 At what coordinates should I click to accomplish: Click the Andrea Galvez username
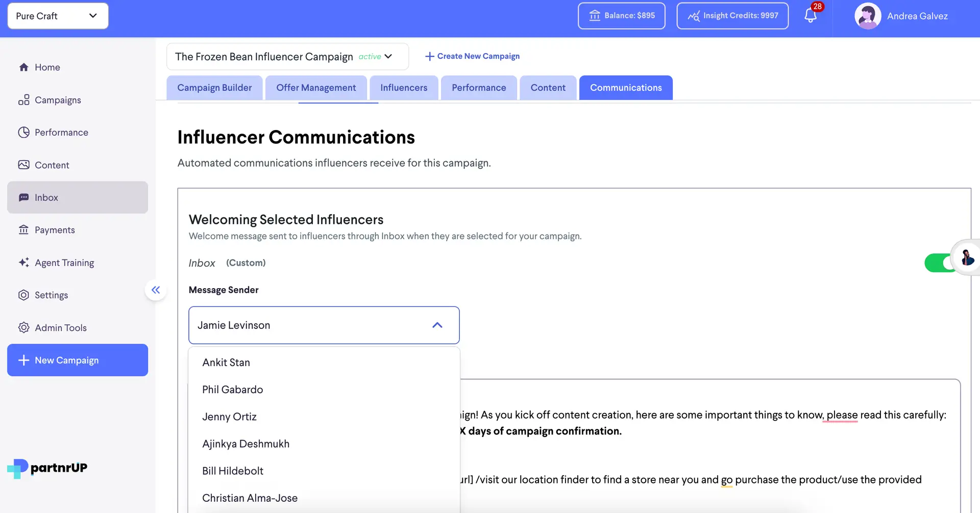tap(917, 16)
